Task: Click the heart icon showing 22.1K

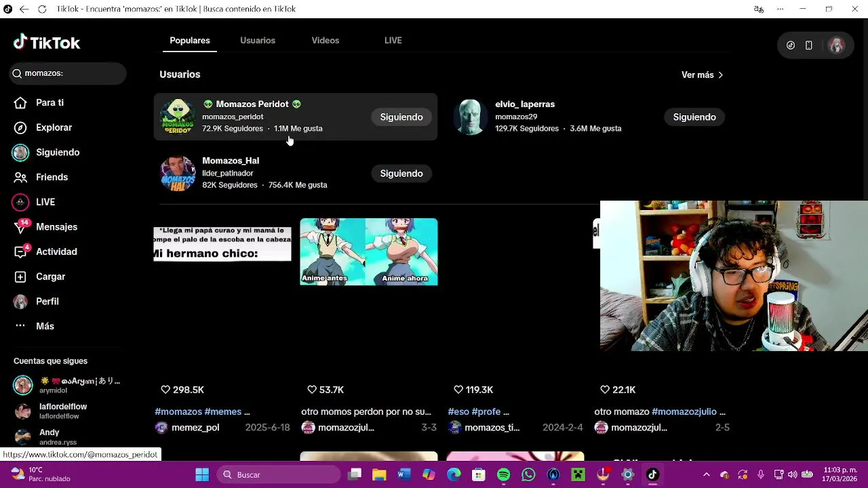Action: (605, 390)
